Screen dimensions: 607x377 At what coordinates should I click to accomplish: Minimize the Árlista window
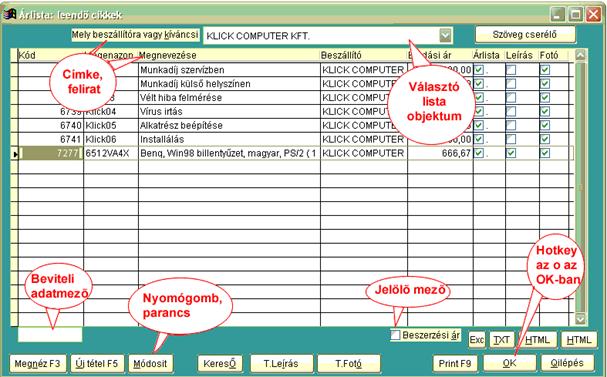click(558, 15)
